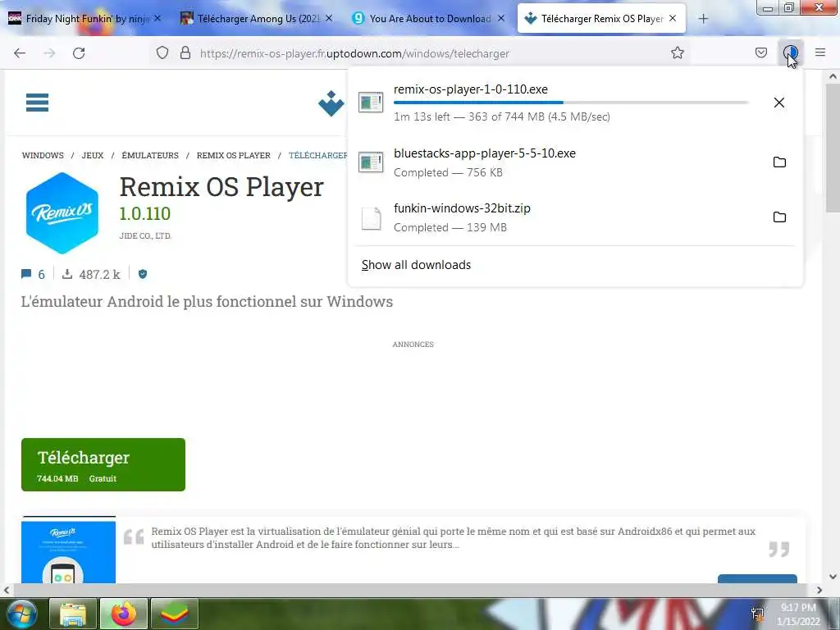The width and height of the screenshot is (840, 630).
Task: Reload the current page
Action: coord(79,53)
